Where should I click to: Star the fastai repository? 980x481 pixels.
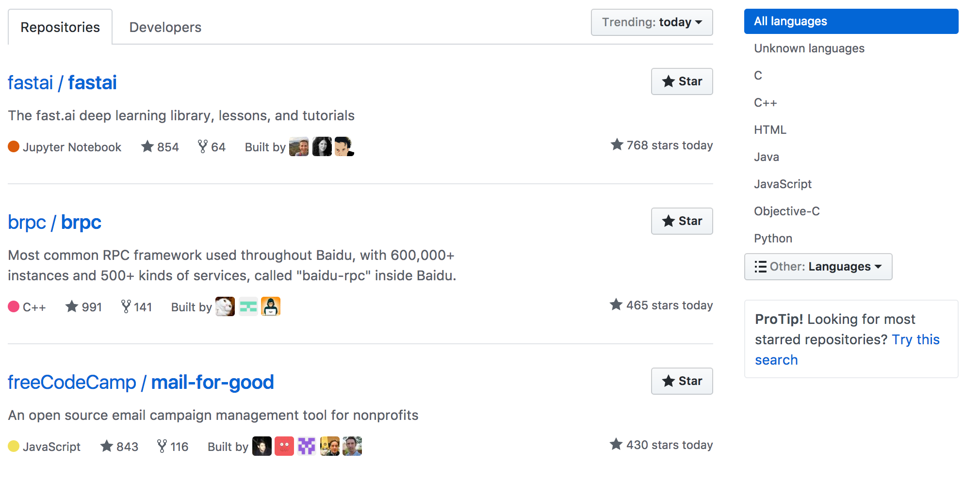coord(682,81)
